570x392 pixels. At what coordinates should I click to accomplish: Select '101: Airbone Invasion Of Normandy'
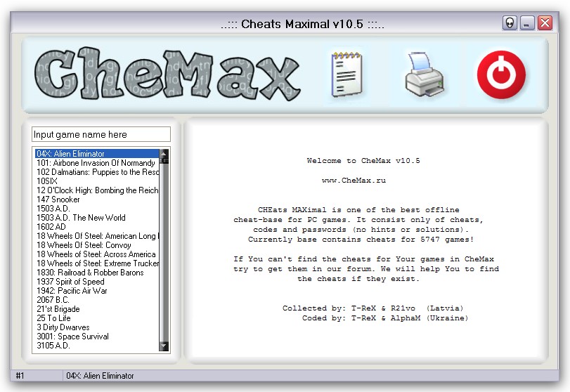click(x=97, y=163)
